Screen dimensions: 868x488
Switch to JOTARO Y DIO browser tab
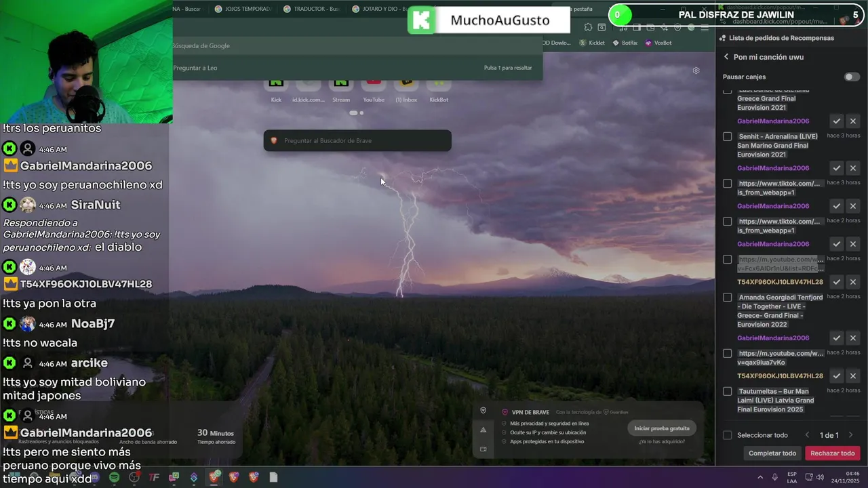click(378, 9)
